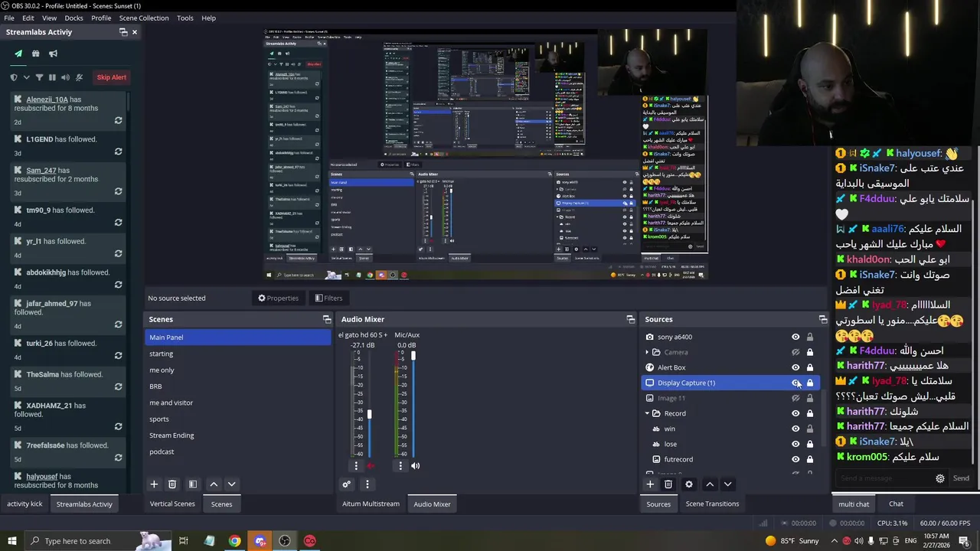Image resolution: width=980 pixels, height=551 pixels.
Task: Hide the sony a6400 source
Action: 795,337
